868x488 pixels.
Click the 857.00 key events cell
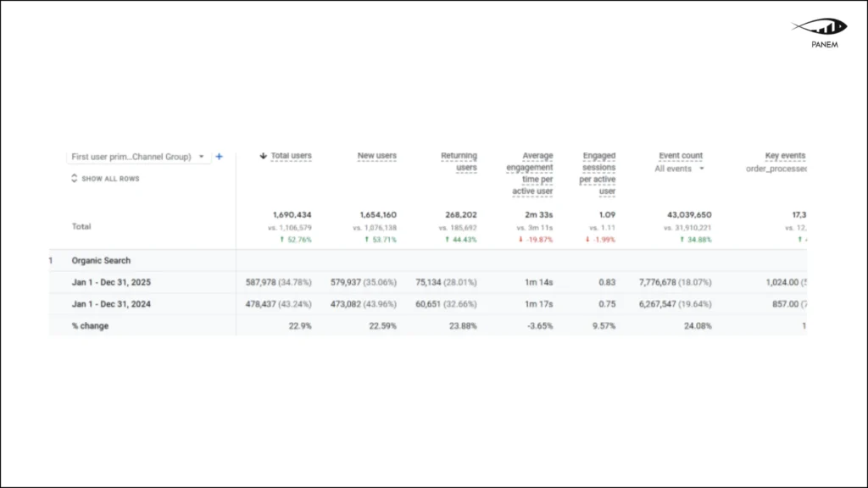(789, 304)
